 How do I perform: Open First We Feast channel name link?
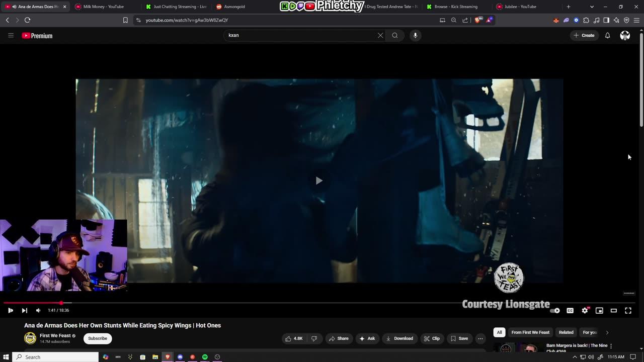[55, 335]
